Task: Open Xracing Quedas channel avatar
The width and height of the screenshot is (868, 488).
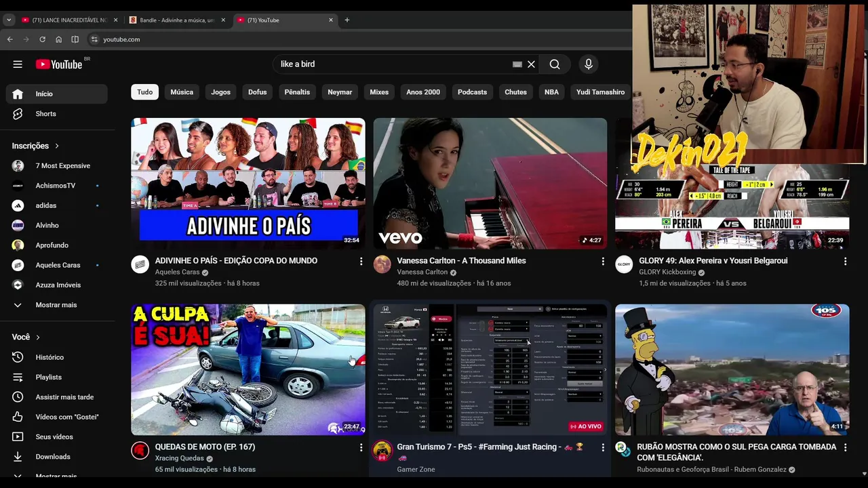Action: 140,451
